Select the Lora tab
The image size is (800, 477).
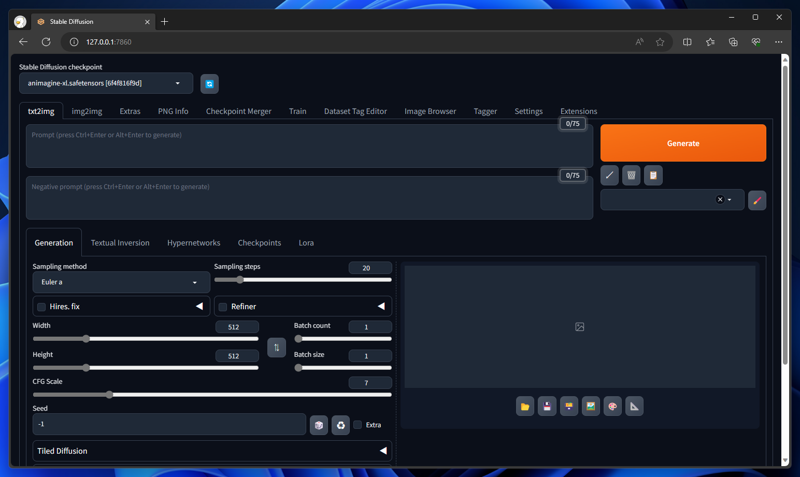[x=306, y=243]
